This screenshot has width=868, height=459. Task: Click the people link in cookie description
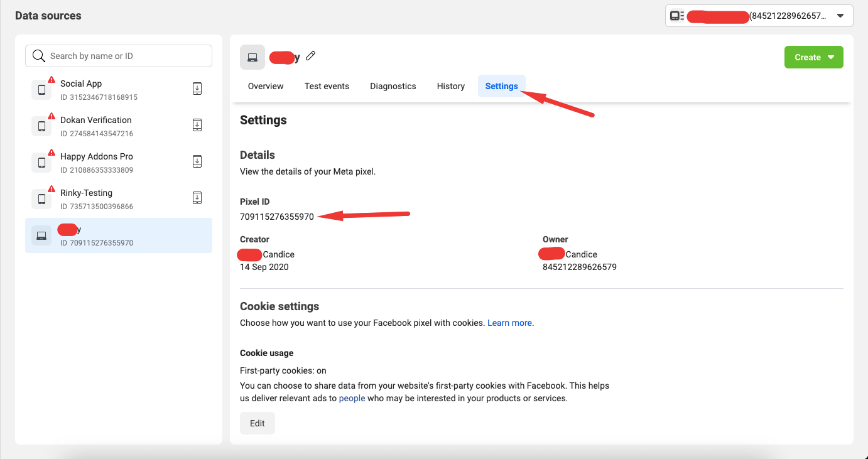coord(352,398)
